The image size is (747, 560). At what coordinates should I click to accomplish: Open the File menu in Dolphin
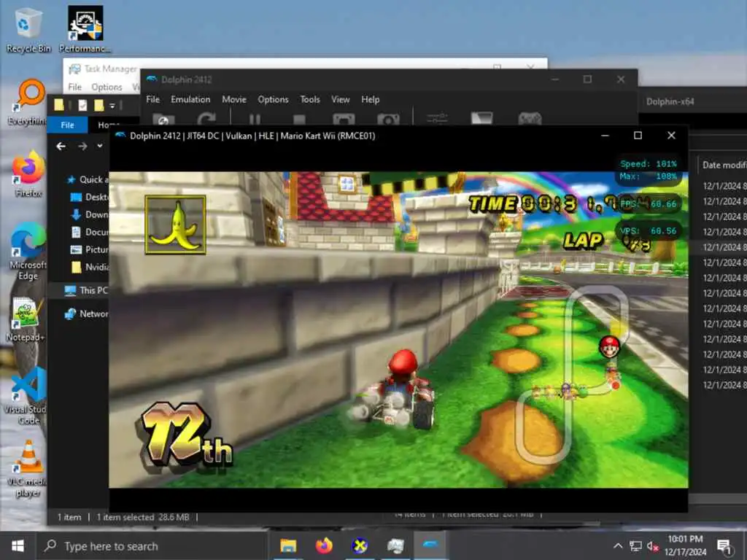[x=153, y=99]
